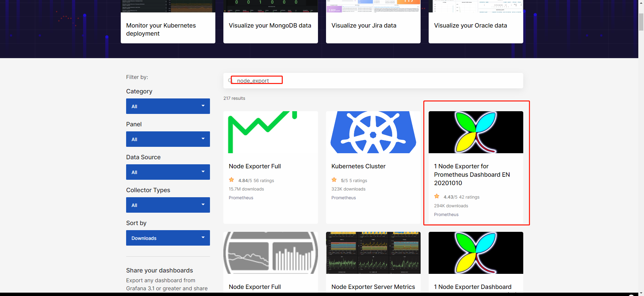Screen dimensions: 644x296
Task: Click the Node Exporter Server Metrics preview image
Action: pyautogui.click(x=373, y=253)
